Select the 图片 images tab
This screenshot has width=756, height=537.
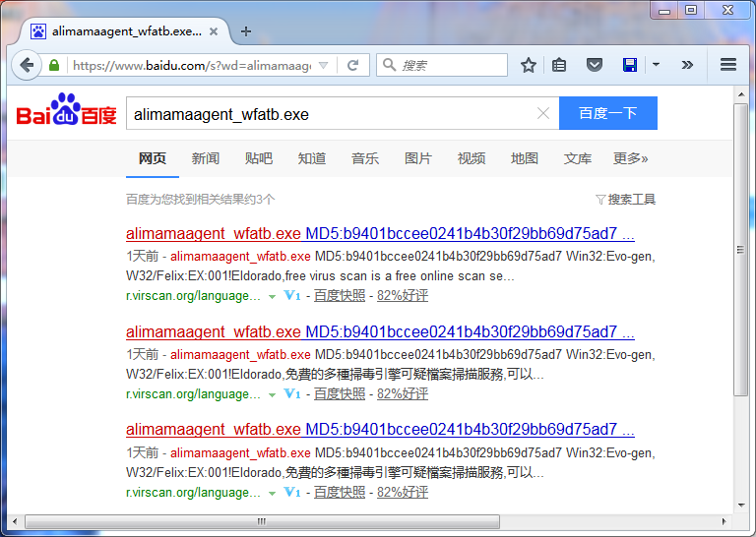point(418,158)
